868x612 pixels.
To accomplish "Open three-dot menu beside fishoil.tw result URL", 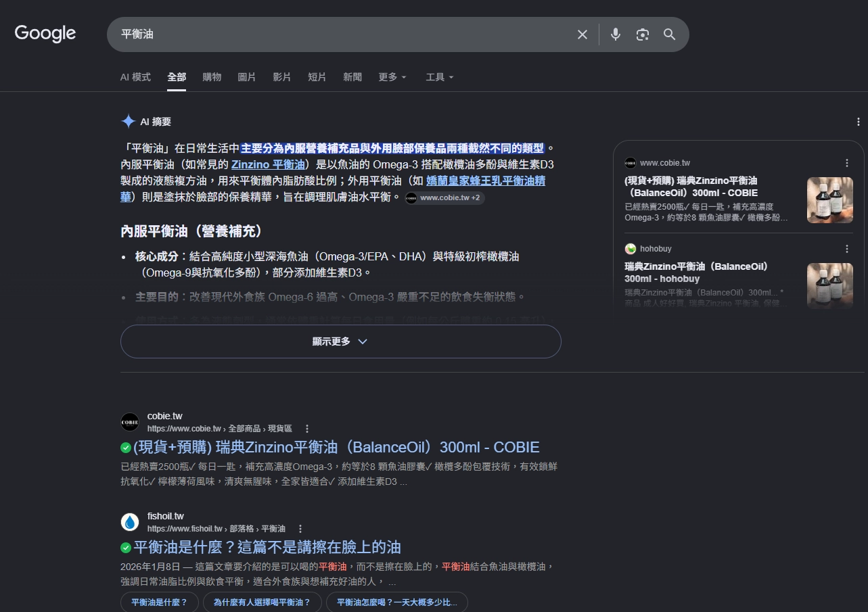I will coord(300,529).
